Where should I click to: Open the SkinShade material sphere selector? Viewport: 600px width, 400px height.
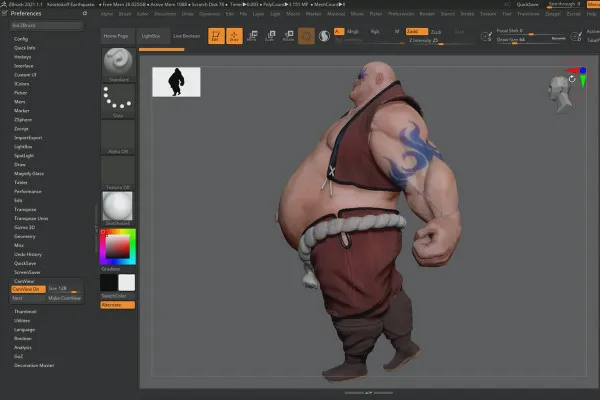pyautogui.click(x=118, y=209)
